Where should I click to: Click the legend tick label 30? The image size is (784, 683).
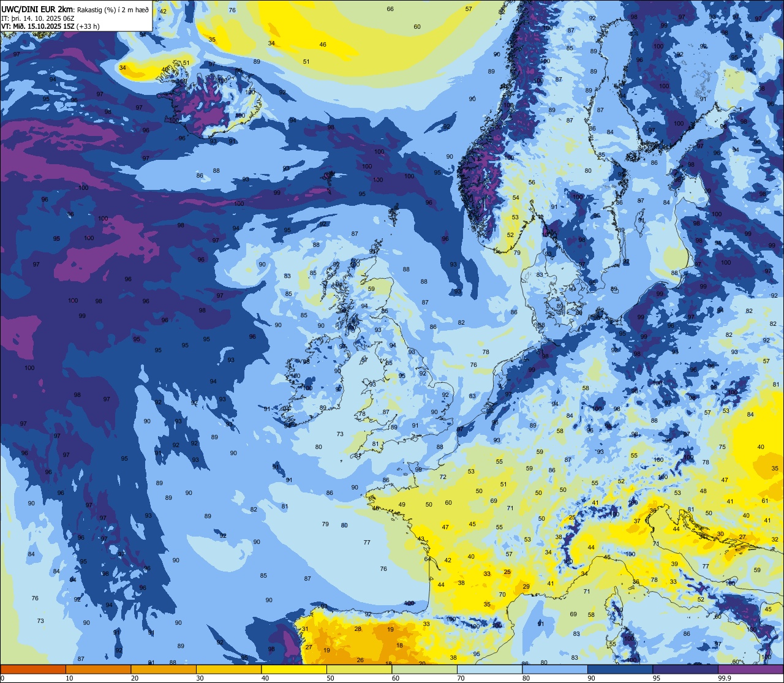click(200, 678)
